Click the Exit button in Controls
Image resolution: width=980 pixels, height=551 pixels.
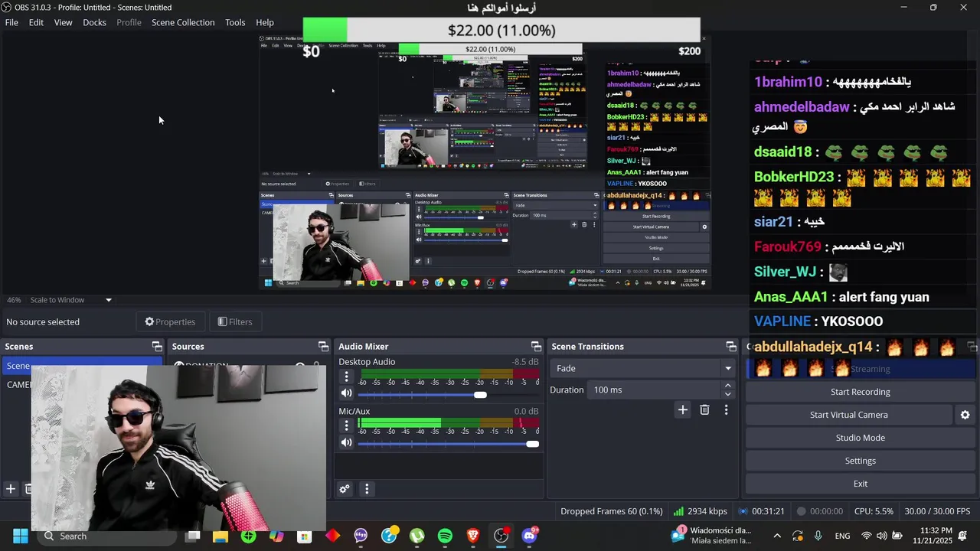pos(860,484)
